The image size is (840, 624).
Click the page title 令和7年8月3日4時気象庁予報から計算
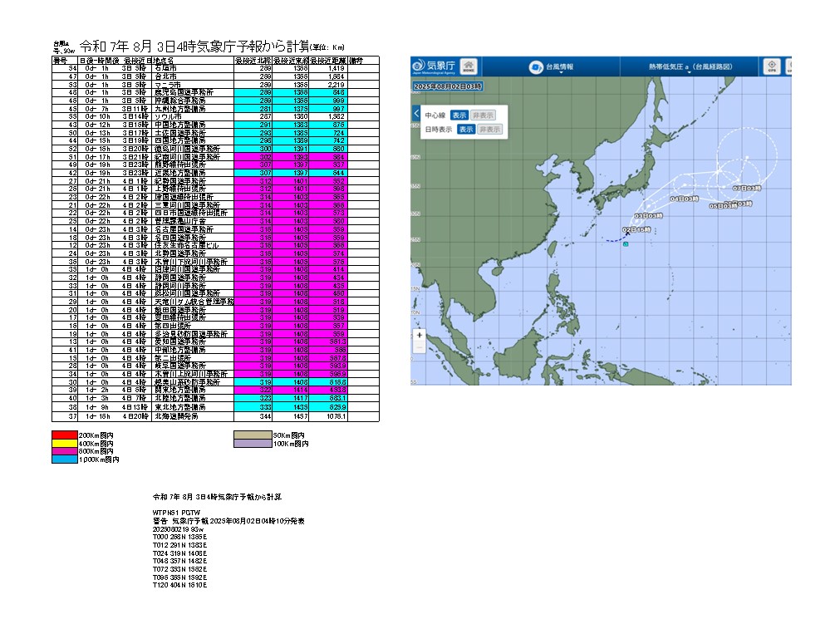(194, 47)
